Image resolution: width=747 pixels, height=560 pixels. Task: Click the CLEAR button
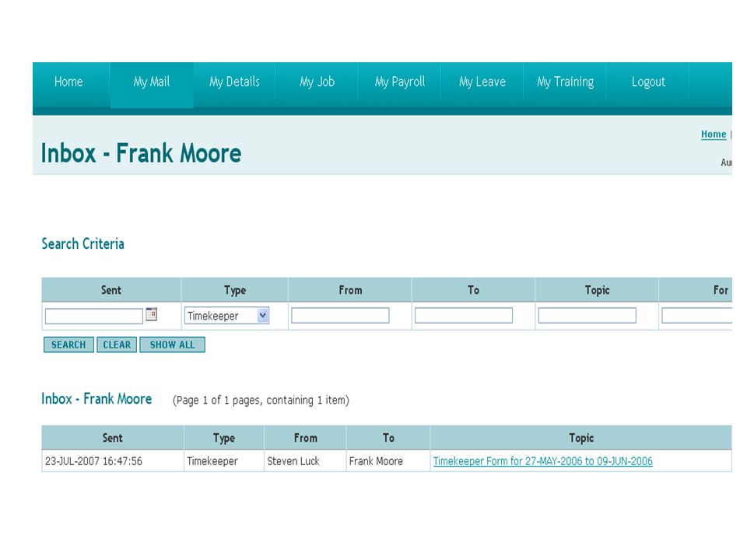pyautogui.click(x=117, y=345)
